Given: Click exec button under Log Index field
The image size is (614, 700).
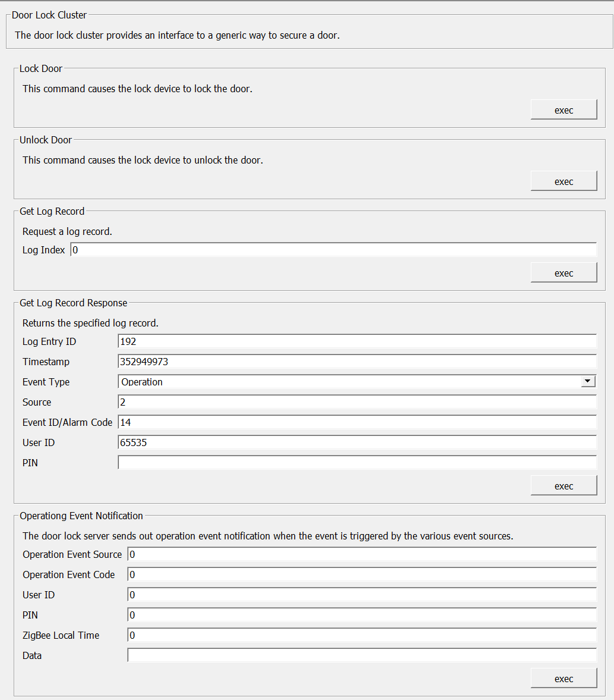Looking at the screenshot, I should pyautogui.click(x=563, y=273).
